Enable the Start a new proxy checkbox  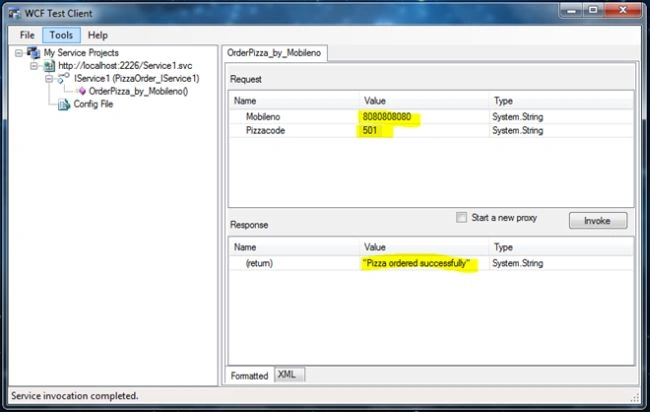(x=461, y=218)
